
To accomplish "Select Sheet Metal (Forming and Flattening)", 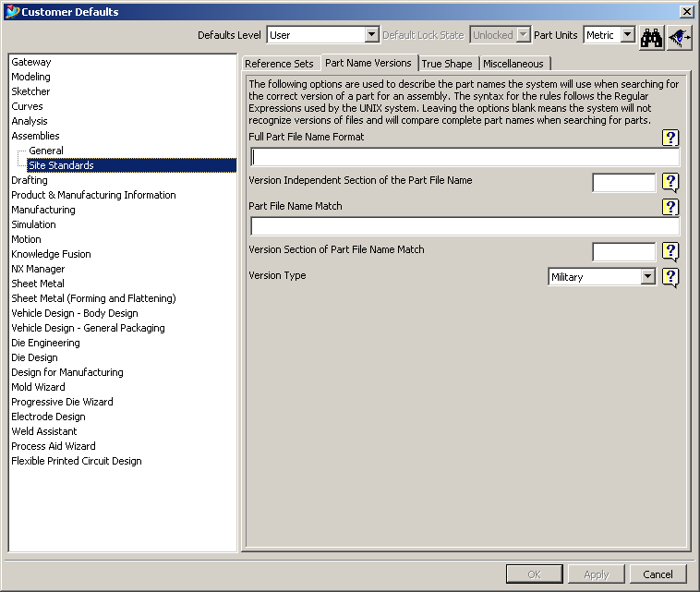I will tap(93, 297).
